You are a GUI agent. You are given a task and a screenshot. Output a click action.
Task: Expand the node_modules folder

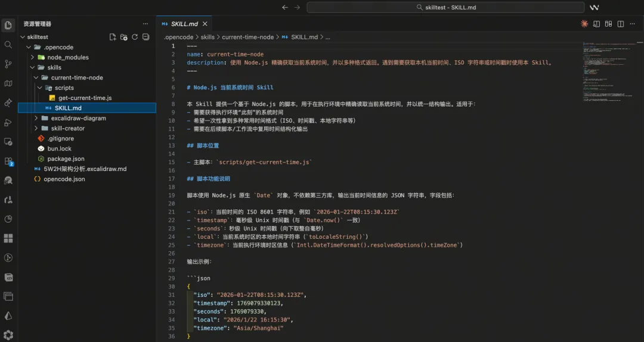(67, 57)
